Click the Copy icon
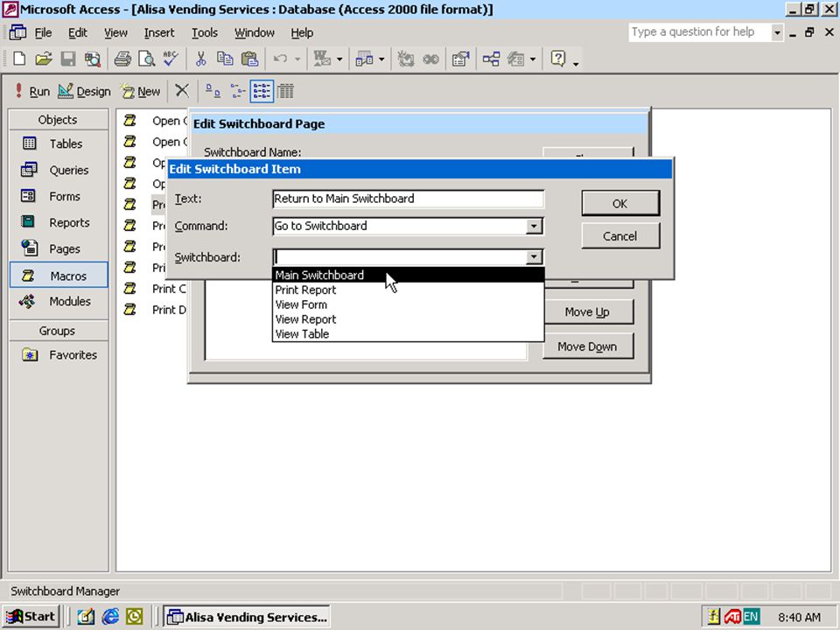The width and height of the screenshot is (840, 630). pyautogui.click(x=225, y=59)
